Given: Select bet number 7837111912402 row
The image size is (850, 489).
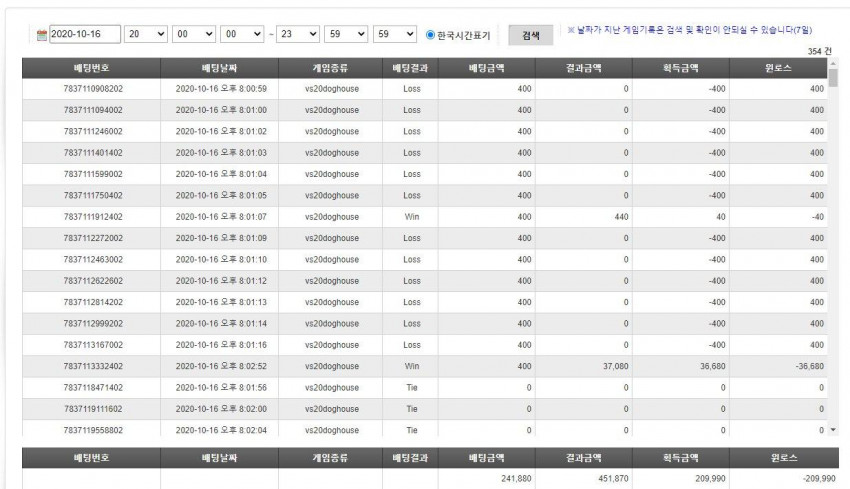Looking at the screenshot, I should tap(425, 217).
